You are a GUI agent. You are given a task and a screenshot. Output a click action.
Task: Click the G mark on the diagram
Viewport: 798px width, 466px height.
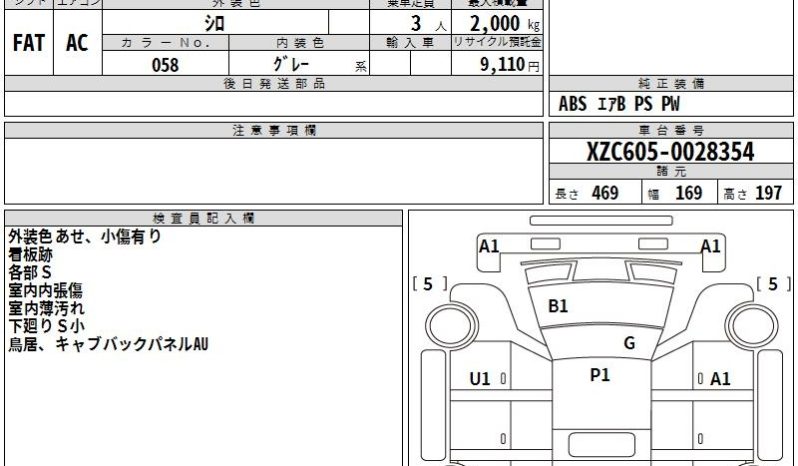629,343
